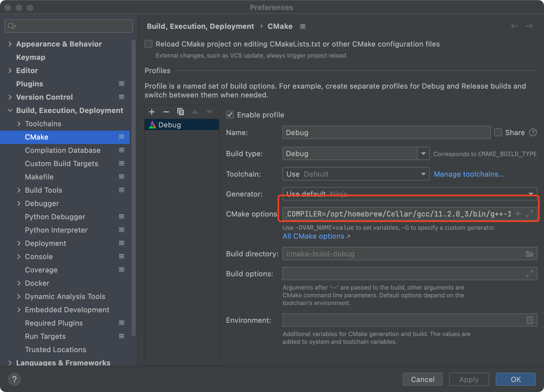The height and width of the screenshot is (392, 544).
Task: Navigate back in settings history
Action: 514,26
